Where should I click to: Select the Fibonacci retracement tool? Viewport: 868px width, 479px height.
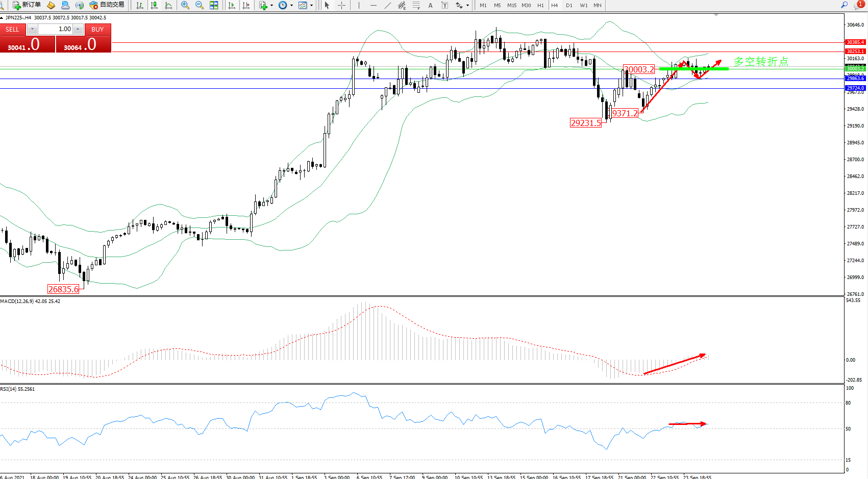pos(416,5)
